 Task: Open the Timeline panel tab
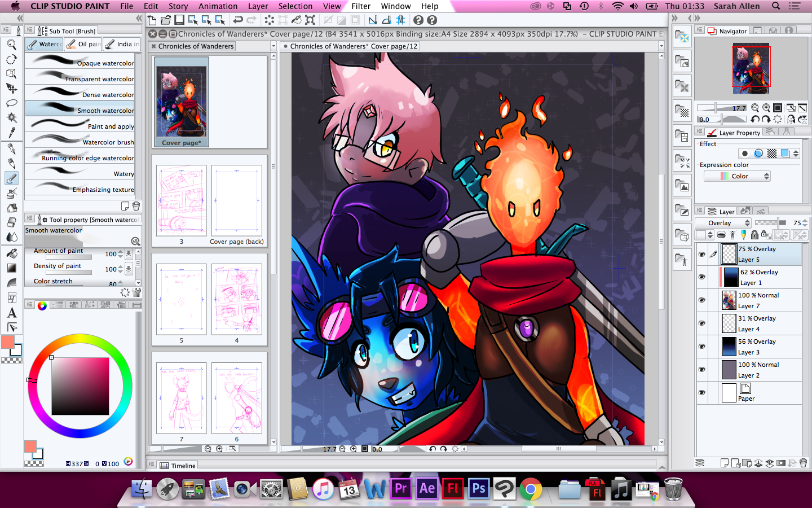178,466
